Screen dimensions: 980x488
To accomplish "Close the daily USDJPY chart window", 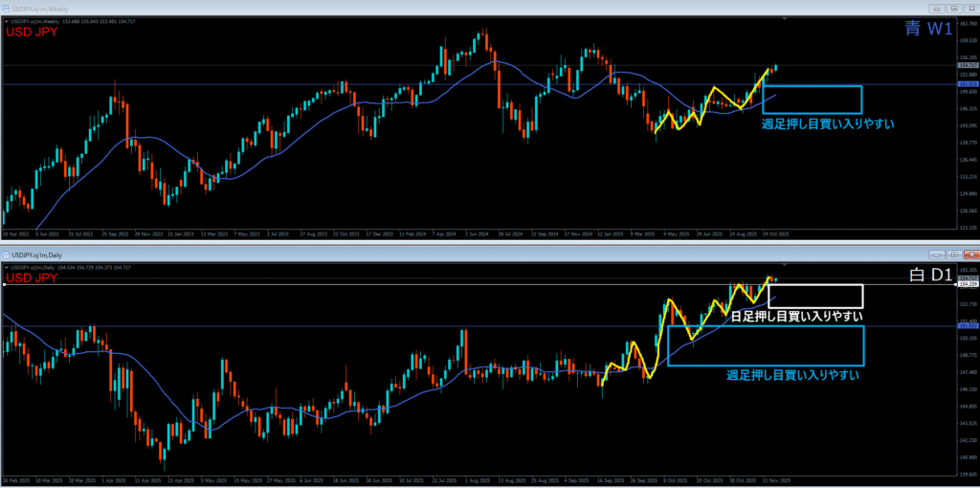I will tap(969, 256).
